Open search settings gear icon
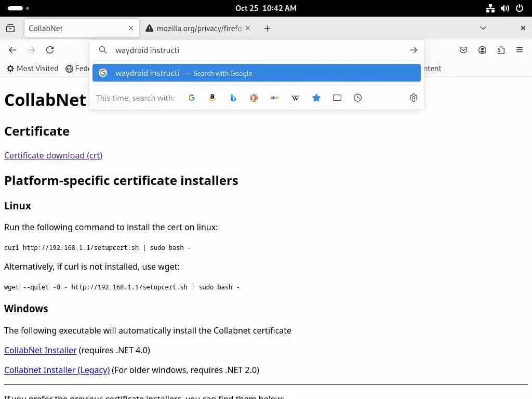Viewport: 532px width, 399px height. click(413, 98)
